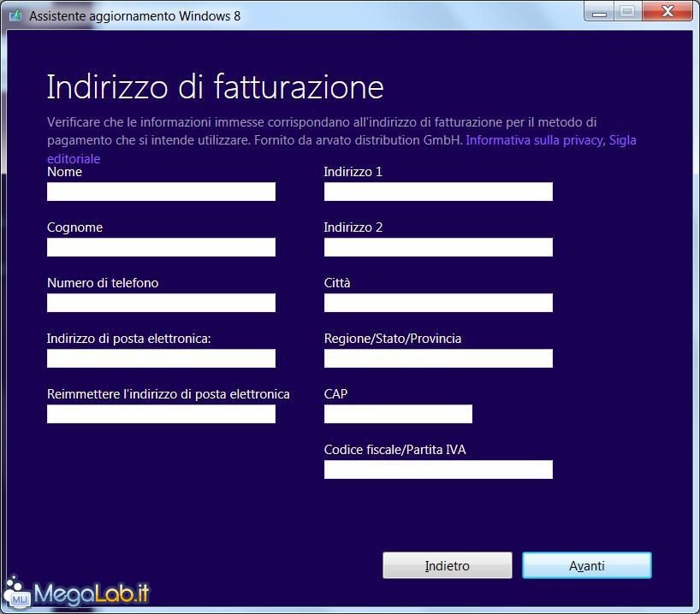Select the Indirizzo 2 text box
The height and width of the screenshot is (614, 700).
point(438,247)
